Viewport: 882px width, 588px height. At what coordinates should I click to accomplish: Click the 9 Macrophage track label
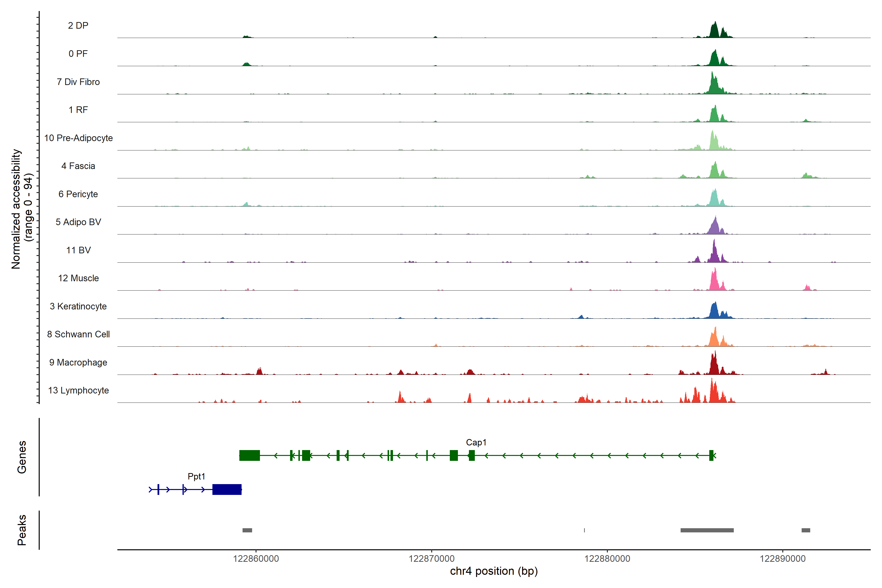click(78, 363)
